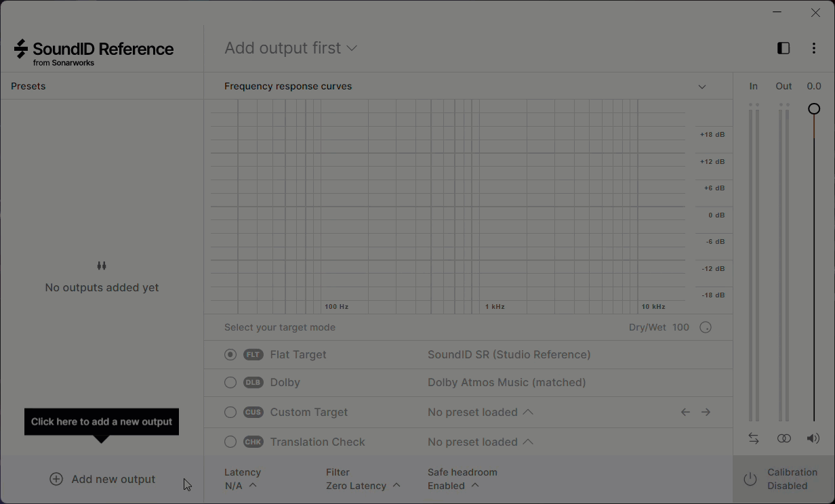
Task: Mute output with the speaker icon
Action: 813,438
